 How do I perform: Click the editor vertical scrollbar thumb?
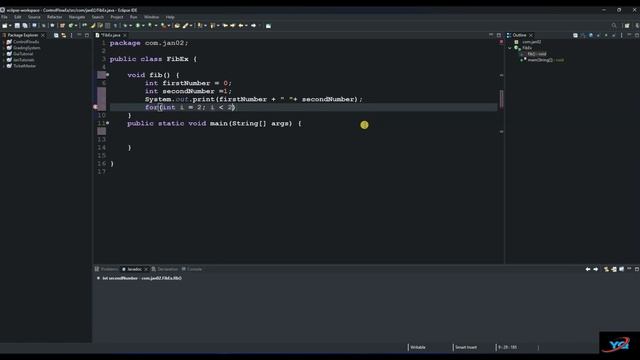pos(502,98)
